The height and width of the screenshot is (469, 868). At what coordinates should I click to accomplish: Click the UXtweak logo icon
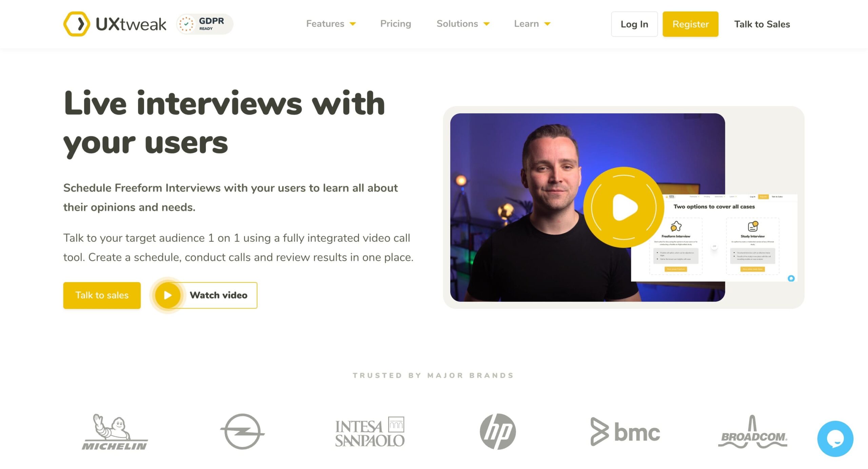tap(76, 23)
